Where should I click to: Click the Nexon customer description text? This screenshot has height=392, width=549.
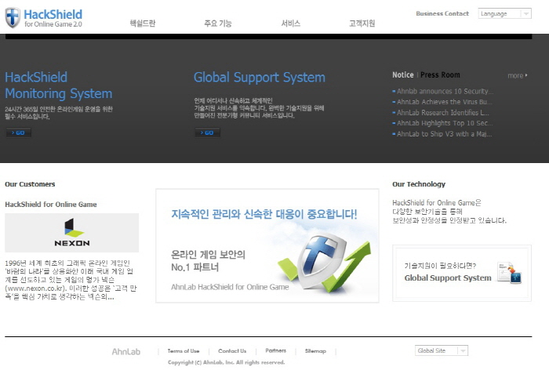click(x=71, y=280)
